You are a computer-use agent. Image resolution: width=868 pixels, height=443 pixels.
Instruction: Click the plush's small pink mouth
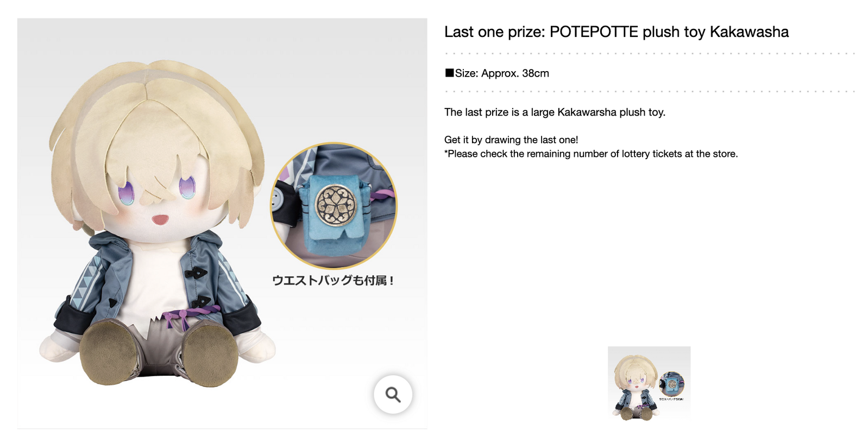pyautogui.click(x=160, y=219)
